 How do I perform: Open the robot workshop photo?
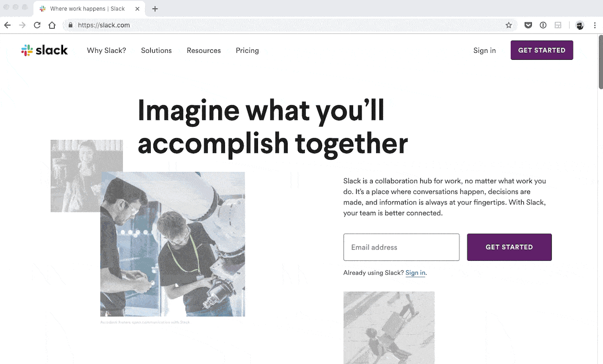pos(172,244)
